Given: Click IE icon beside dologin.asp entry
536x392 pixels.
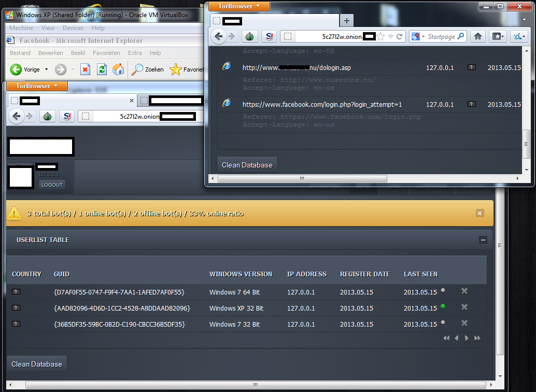Looking at the screenshot, I should click(227, 66).
